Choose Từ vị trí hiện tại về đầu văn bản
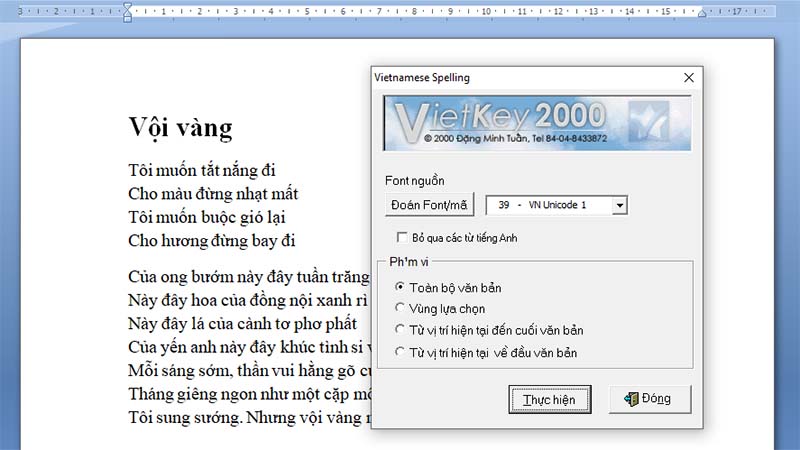This screenshot has height=450, width=800. [400, 352]
